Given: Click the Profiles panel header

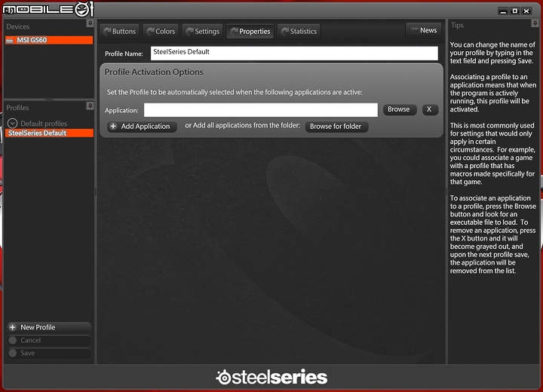Looking at the screenshot, I should tap(17, 108).
